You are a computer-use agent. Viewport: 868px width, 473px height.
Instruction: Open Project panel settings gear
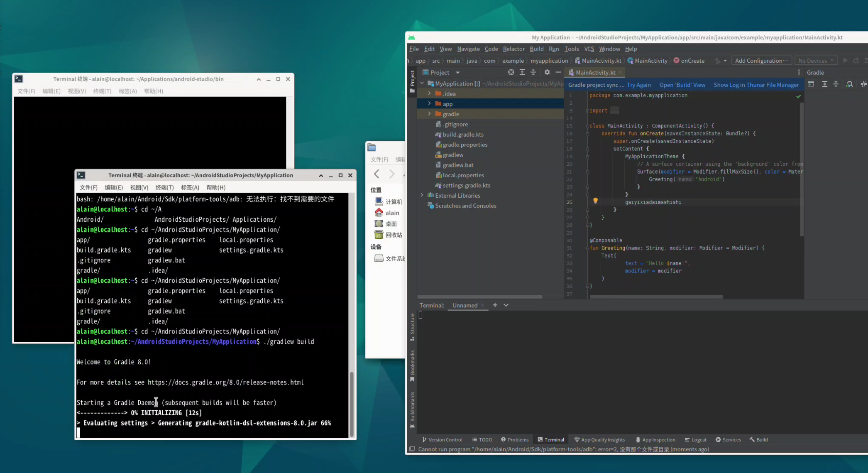pos(547,72)
